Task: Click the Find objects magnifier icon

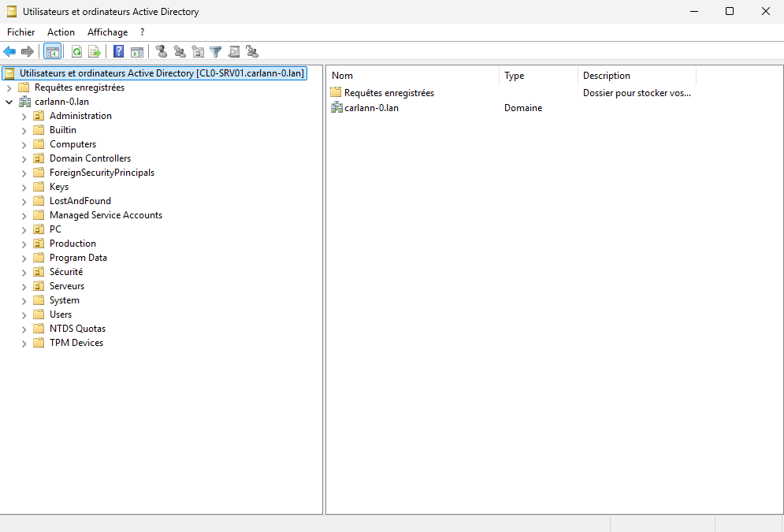Action: click(x=233, y=51)
